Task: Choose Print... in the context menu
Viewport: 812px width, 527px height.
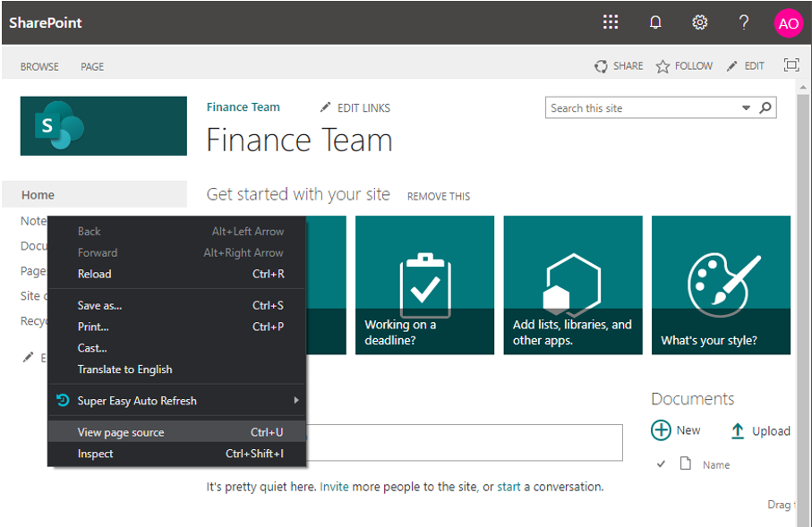Action: pyautogui.click(x=176, y=327)
